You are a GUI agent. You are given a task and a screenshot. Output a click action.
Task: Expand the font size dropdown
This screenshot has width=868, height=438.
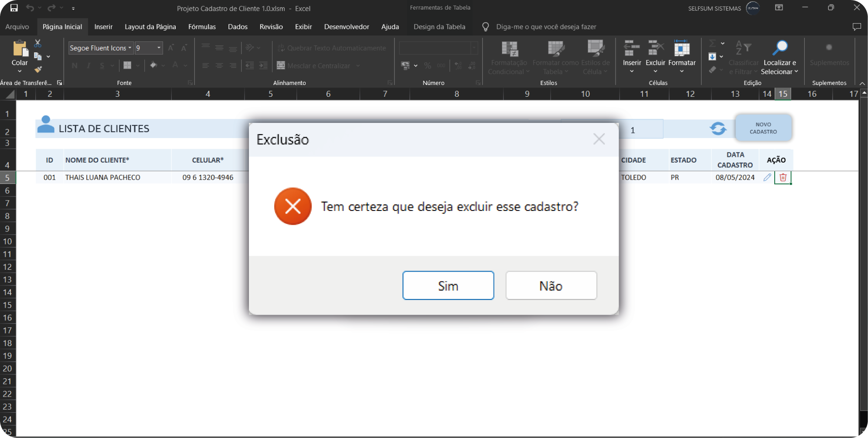tap(159, 48)
